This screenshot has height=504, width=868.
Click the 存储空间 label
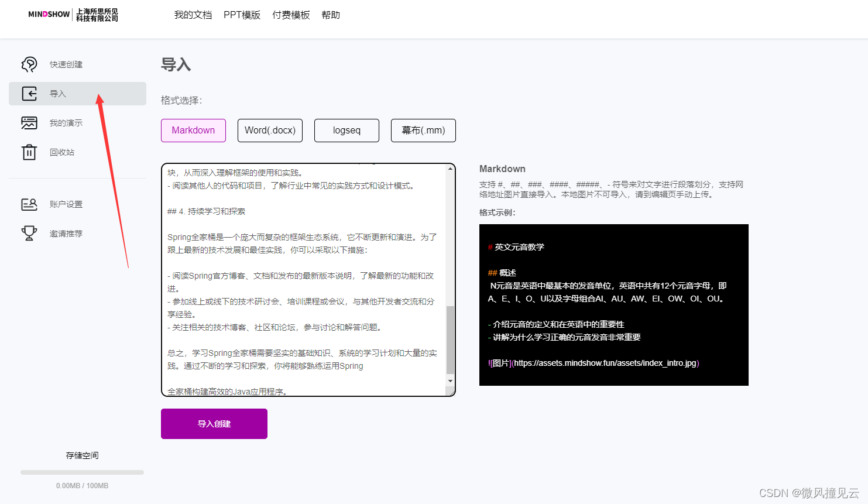coord(82,455)
